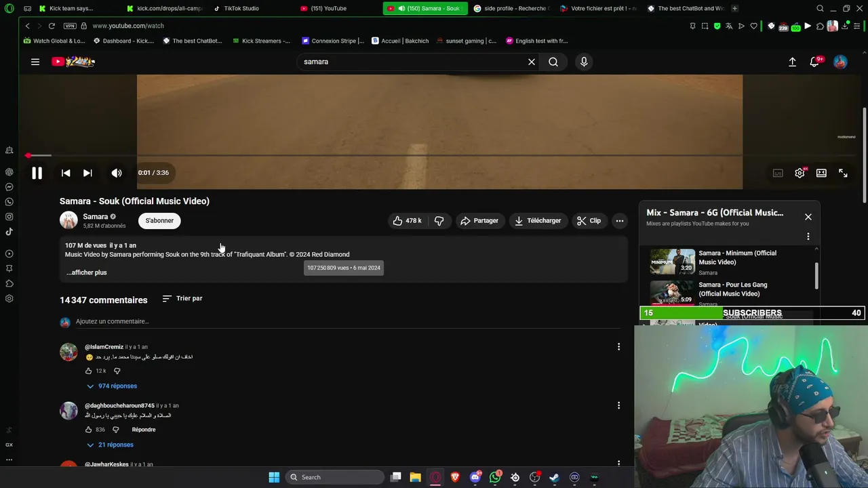This screenshot has width=868, height=488.
Task: Open English test with fr... bookmark
Action: 537,41
